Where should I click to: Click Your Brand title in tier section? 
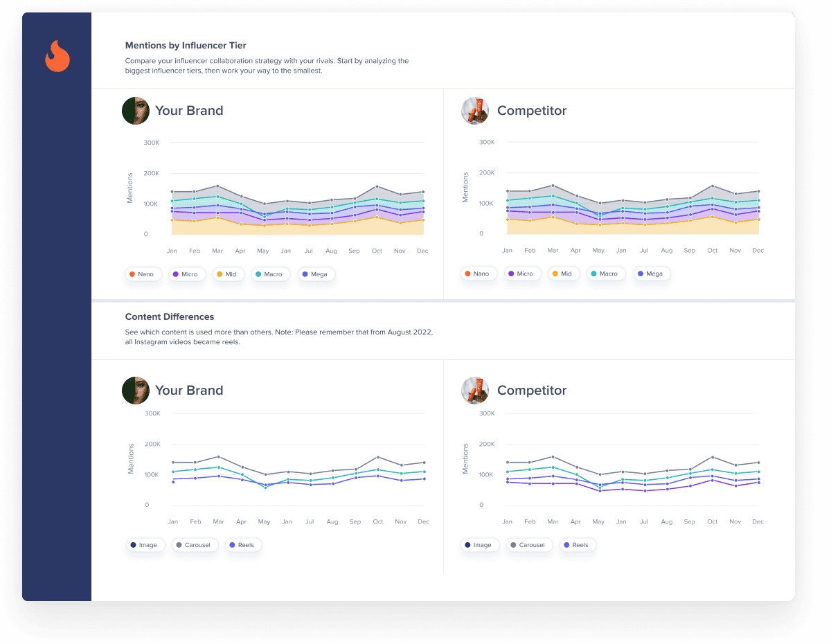[189, 111]
